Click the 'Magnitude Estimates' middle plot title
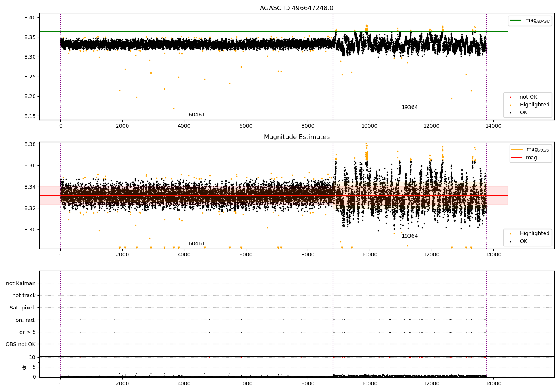560x392 pixels. pyautogui.click(x=296, y=137)
